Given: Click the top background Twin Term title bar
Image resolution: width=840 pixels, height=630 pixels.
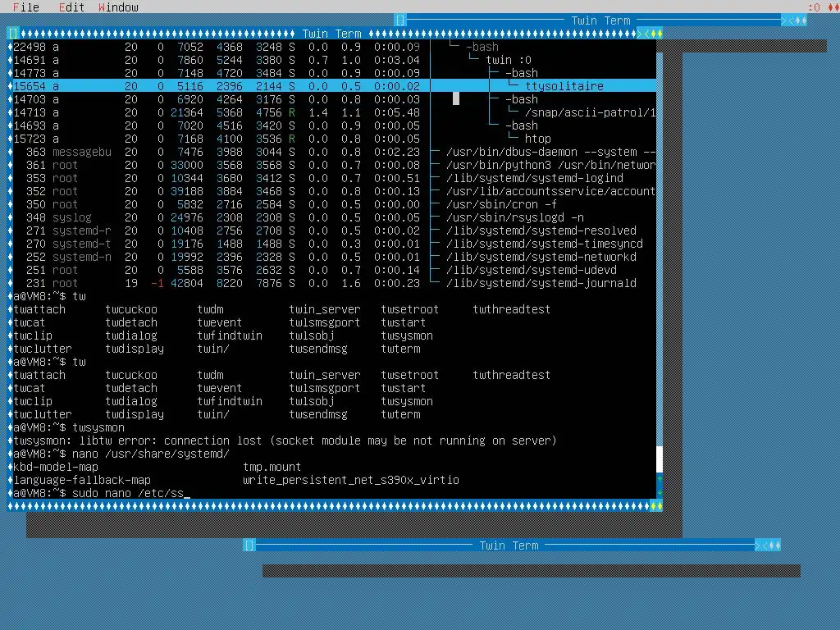Looking at the screenshot, I should tap(600, 21).
